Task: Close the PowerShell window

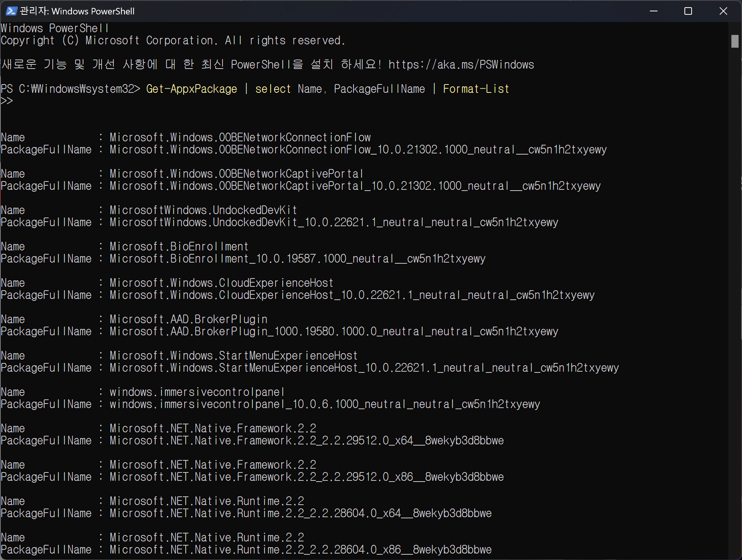Action: click(723, 11)
